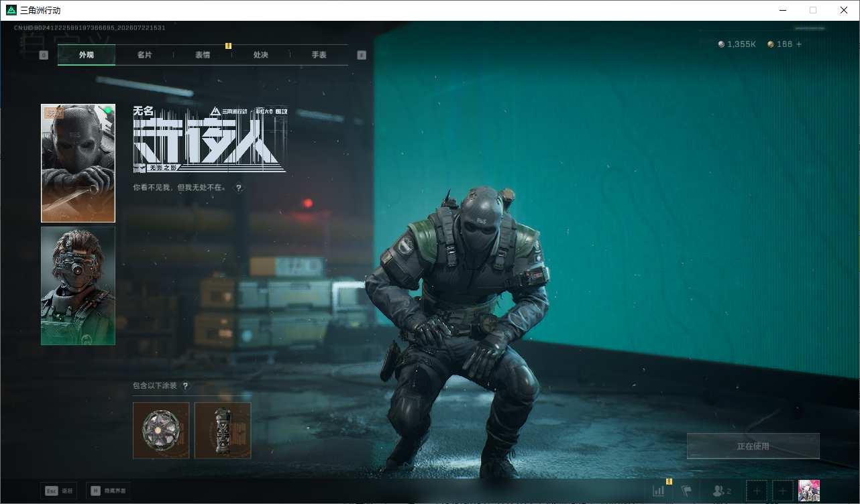Open the friends list icon

[722, 491]
